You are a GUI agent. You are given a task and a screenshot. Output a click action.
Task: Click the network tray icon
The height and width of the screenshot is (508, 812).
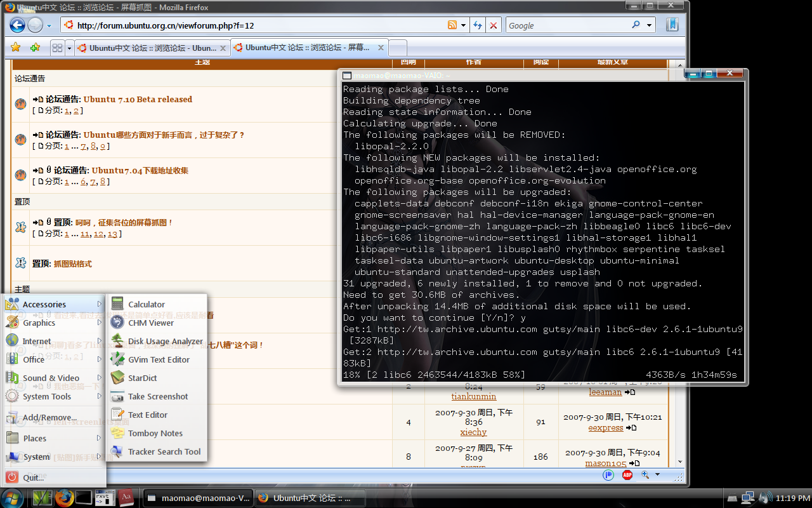tap(748, 498)
